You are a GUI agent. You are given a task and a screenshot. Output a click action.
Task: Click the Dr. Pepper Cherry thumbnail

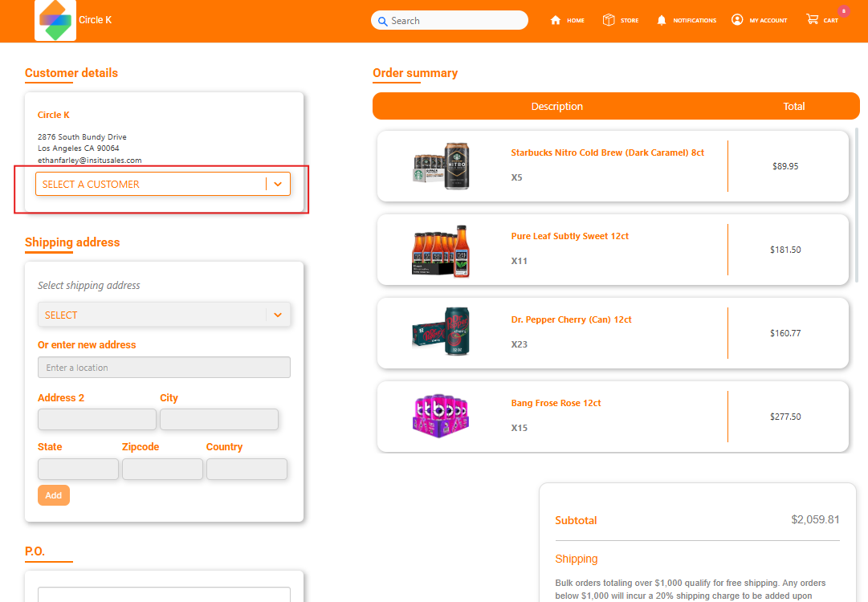pos(441,332)
